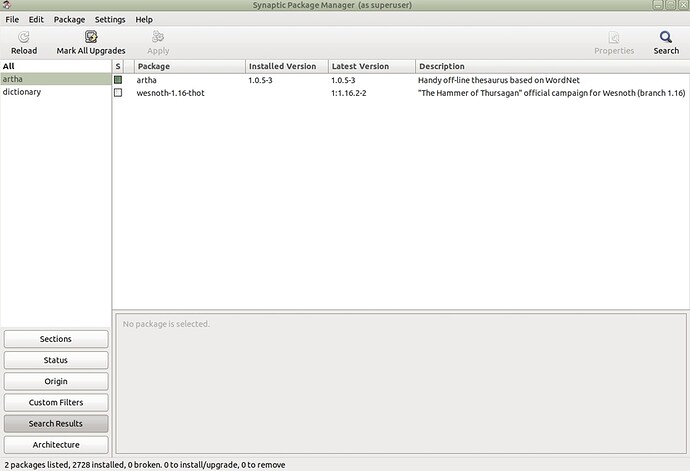Screen dimensions: 690x471
Task: Sort by the Description column header
Action: click(552, 66)
